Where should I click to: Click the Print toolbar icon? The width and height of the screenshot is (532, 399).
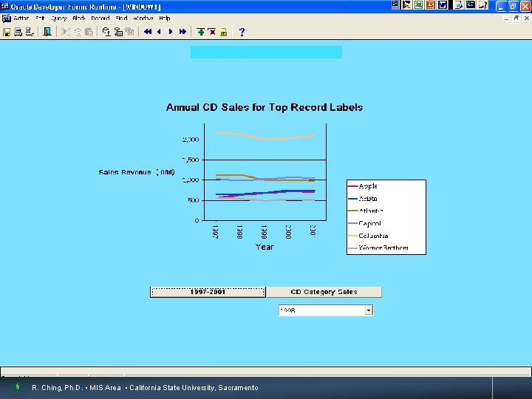coord(18,32)
